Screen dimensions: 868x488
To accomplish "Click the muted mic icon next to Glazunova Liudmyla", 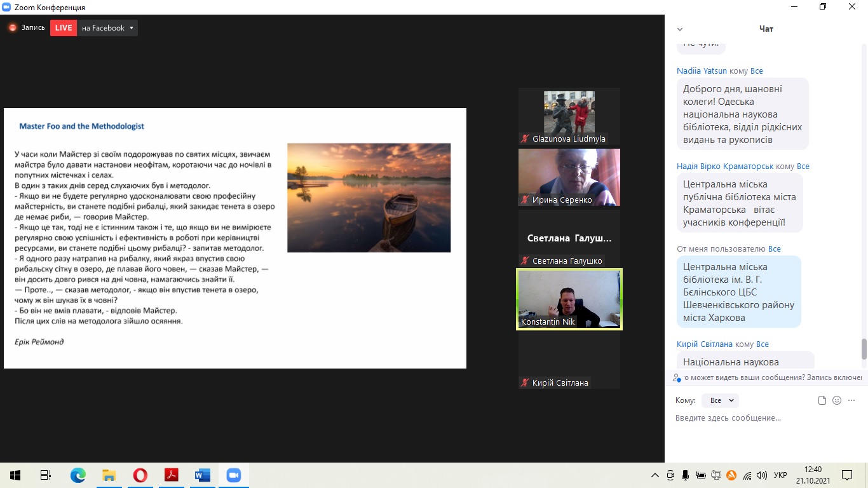I will pyautogui.click(x=525, y=139).
